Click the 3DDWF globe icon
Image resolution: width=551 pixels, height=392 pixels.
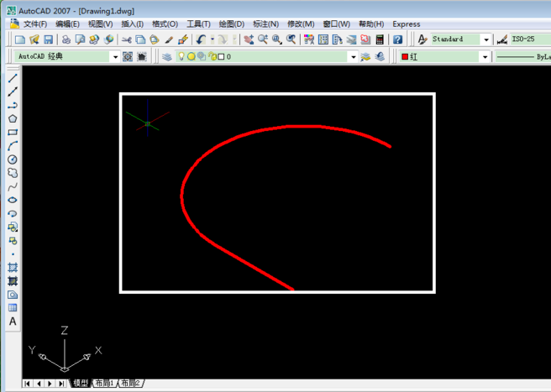pos(108,39)
